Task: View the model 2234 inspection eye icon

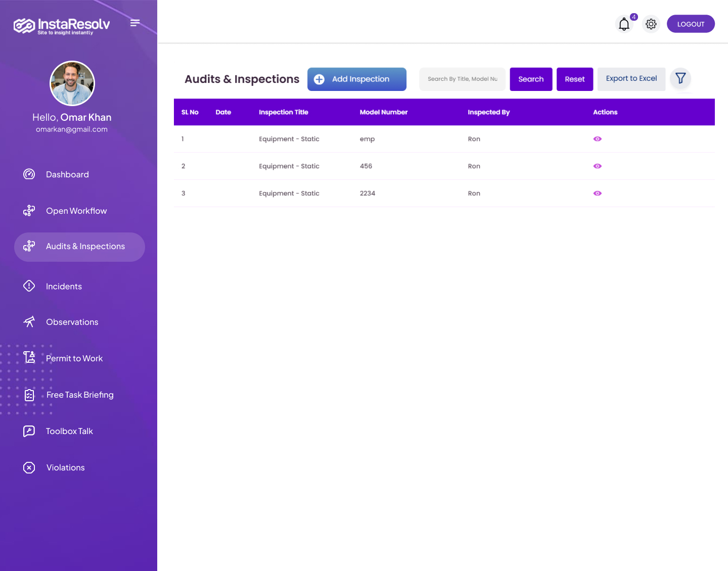Action: (x=597, y=194)
